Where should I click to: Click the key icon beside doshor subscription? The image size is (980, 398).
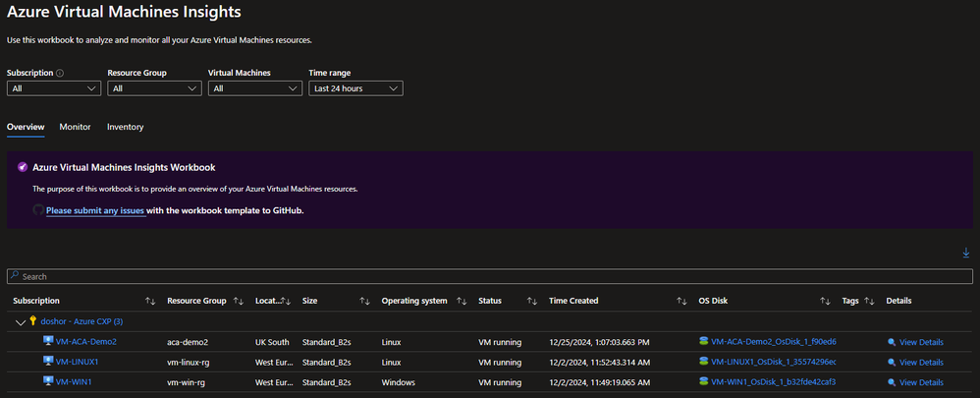coord(32,321)
